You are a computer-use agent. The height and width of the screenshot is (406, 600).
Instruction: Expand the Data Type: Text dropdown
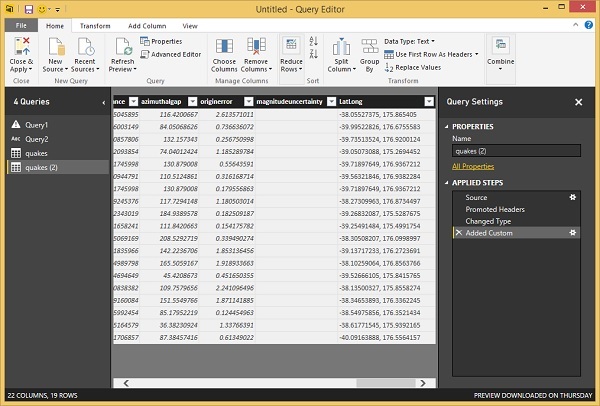pos(417,41)
